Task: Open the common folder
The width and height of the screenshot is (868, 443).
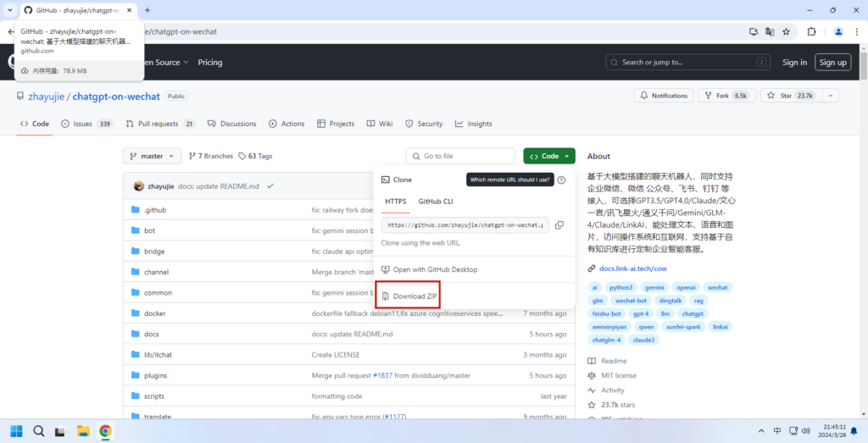Action: click(158, 292)
